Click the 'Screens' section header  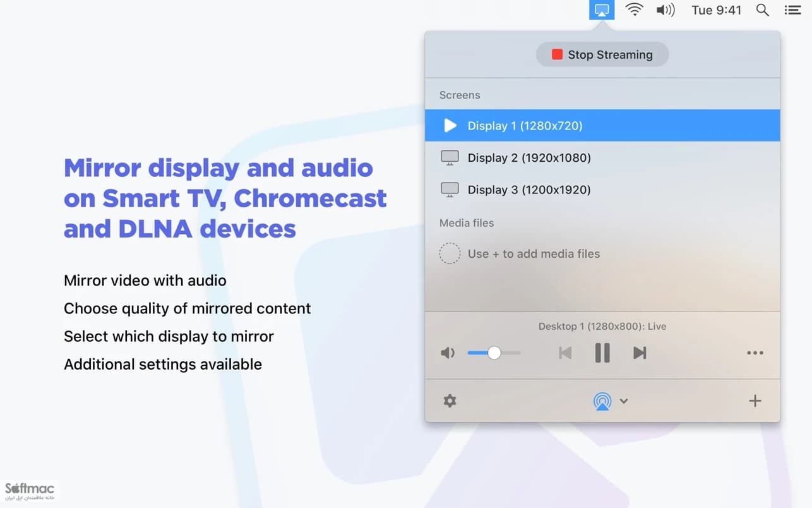tap(460, 95)
